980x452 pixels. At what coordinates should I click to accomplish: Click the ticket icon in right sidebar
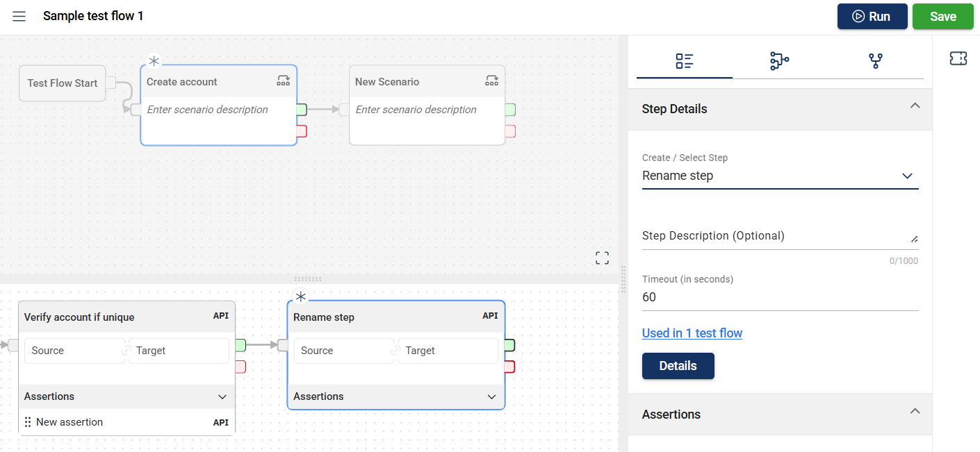958,59
